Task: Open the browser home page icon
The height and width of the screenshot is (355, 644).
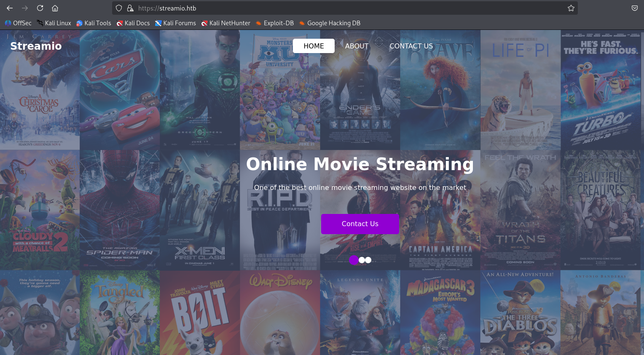Action: pyautogui.click(x=55, y=8)
